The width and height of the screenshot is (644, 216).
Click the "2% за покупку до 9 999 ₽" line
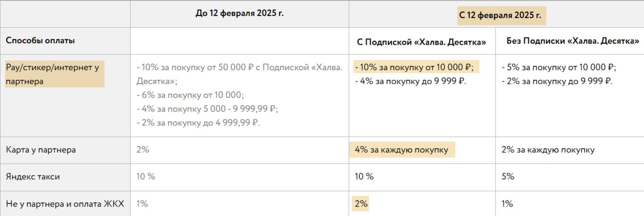(557, 81)
